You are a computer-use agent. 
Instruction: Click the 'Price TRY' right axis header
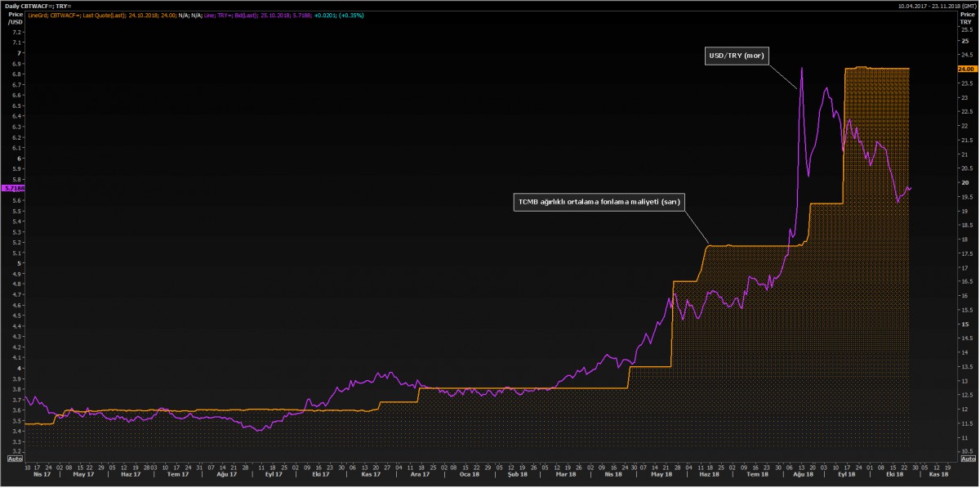pos(966,18)
